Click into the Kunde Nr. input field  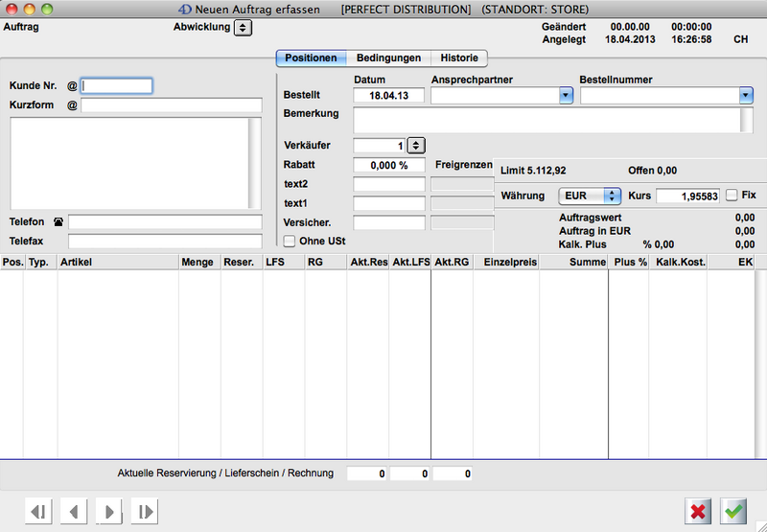coord(117,86)
